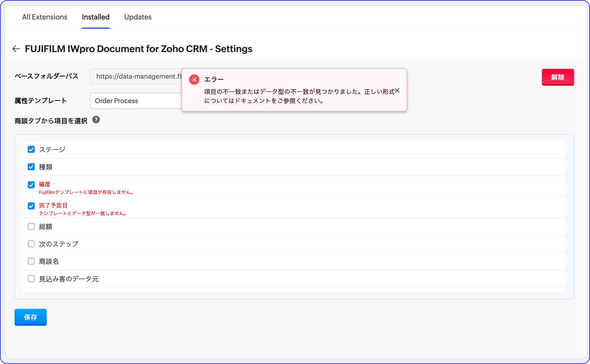Switch to the All Extensions tab

(45, 17)
